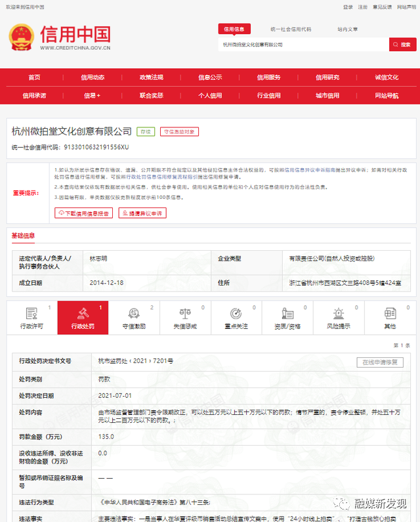Open 意见反馈 link at top

(x=382, y=7)
